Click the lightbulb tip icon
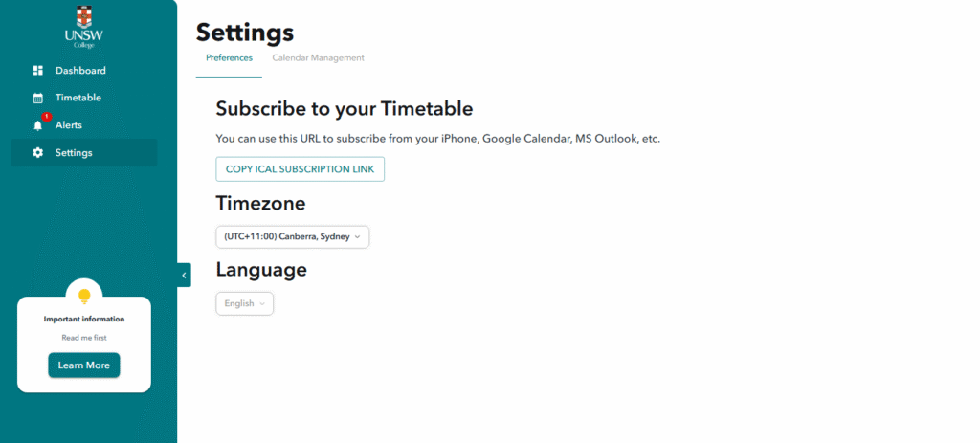 84,296
